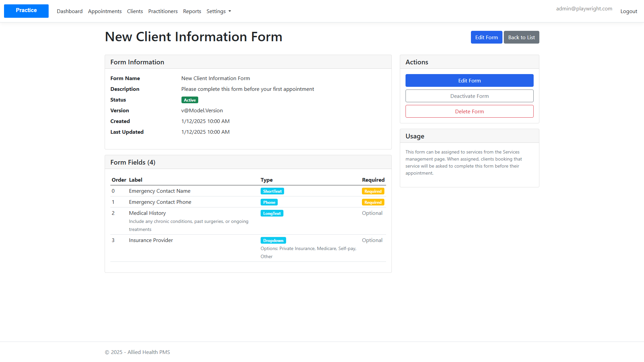Click the 'Emergency Contact Phone' label
Image resolution: width=644 pixels, height=362 pixels.
click(x=160, y=202)
